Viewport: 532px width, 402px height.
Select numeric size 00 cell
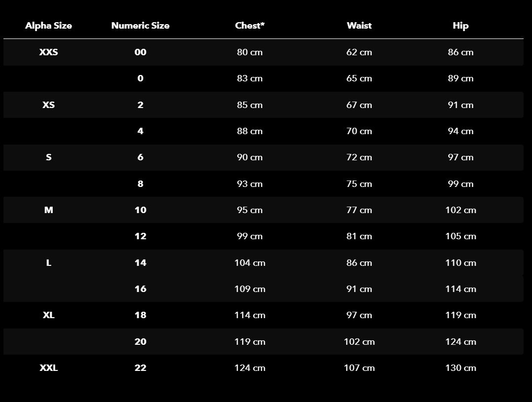pyautogui.click(x=140, y=52)
